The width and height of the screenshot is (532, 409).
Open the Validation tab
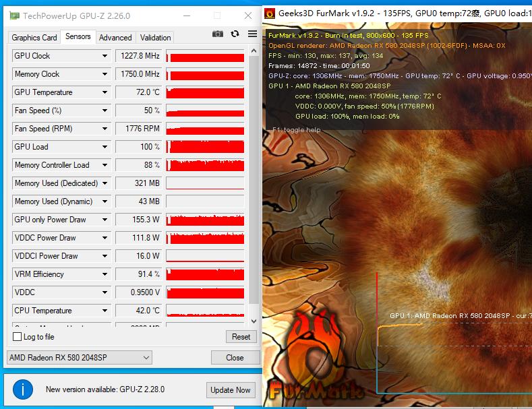[155, 37]
